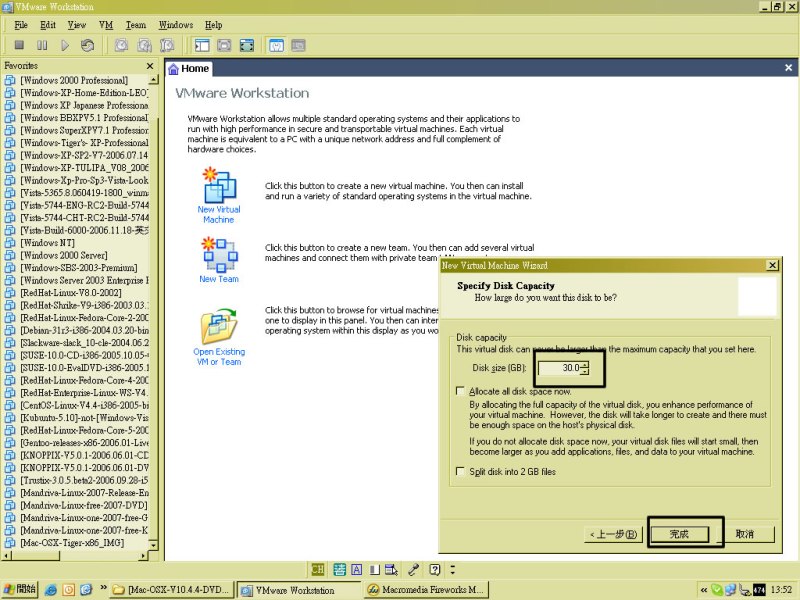Increase disk size with the up spinner arrow
800x600 pixels.
[585, 364]
